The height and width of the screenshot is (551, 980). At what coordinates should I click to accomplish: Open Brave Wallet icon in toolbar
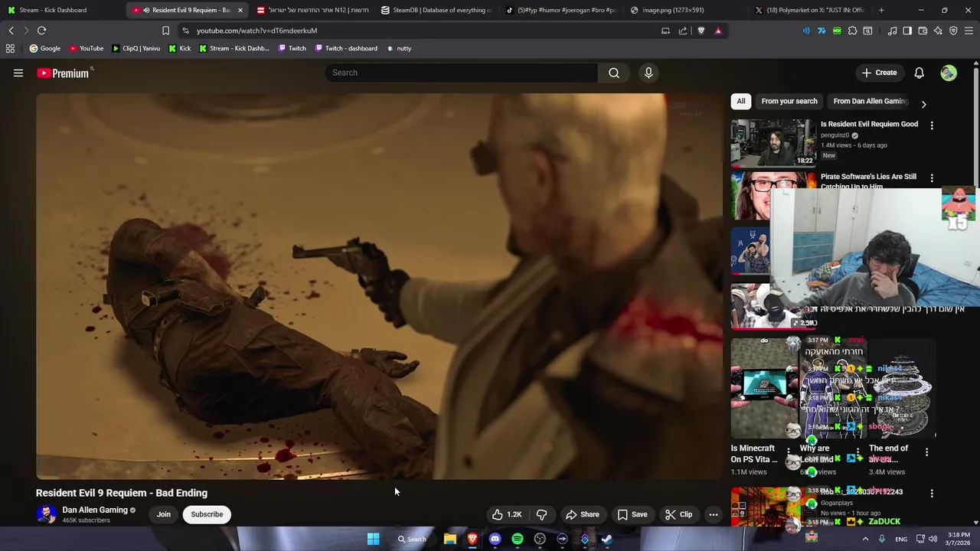923,31
